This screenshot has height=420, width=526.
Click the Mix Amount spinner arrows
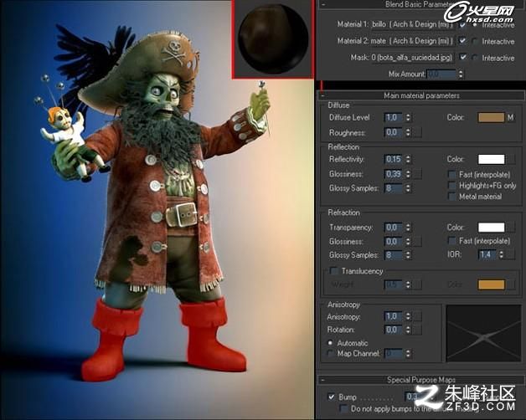[x=461, y=74]
